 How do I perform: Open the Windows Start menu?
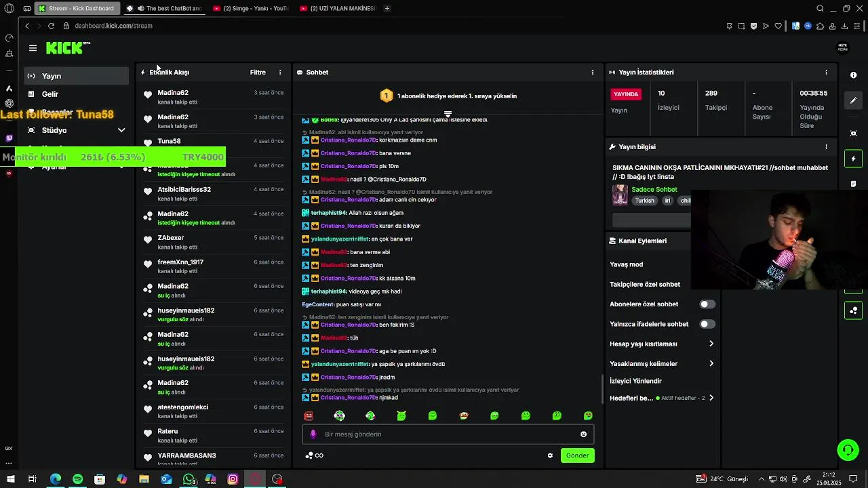[x=10, y=479]
